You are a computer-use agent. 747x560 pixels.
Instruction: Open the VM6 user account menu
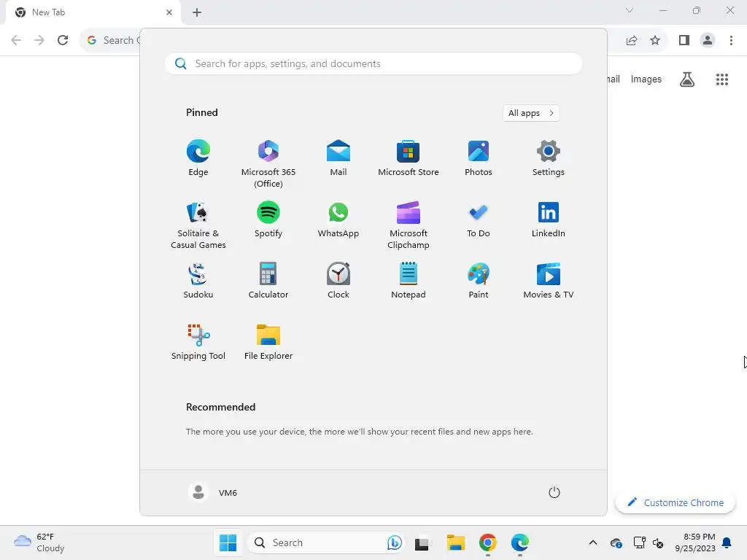pos(212,492)
